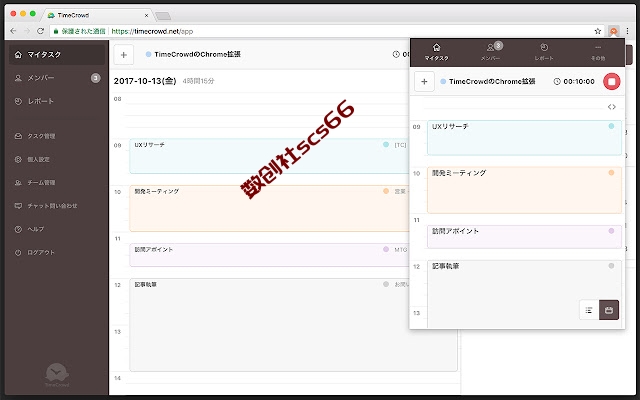Click the team icon beside チーム管理
The height and width of the screenshot is (400, 640).
coord(18,182)
